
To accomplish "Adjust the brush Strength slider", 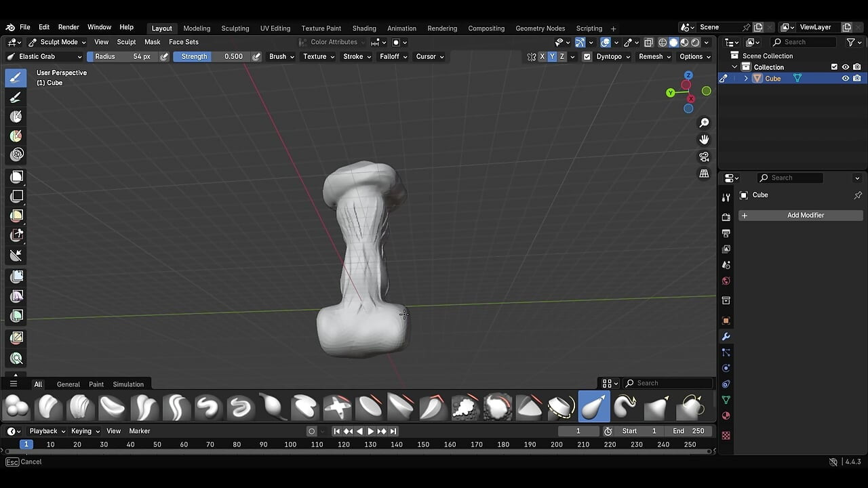I will coord(212,56).
